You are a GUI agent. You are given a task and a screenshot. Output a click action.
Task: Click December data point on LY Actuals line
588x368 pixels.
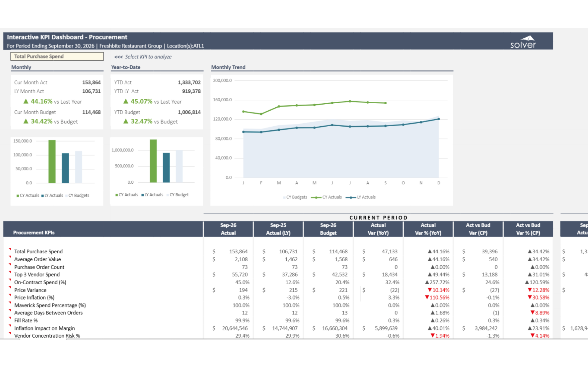439,119
